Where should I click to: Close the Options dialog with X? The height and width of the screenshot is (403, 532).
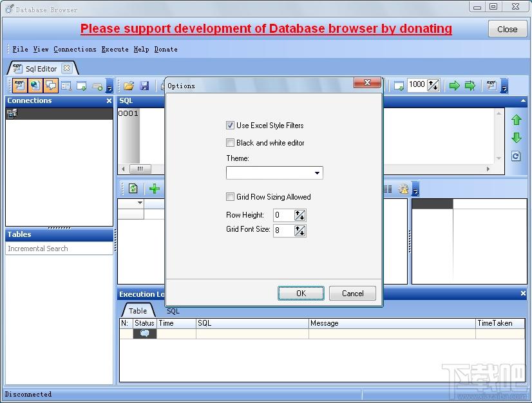(367, 82)
